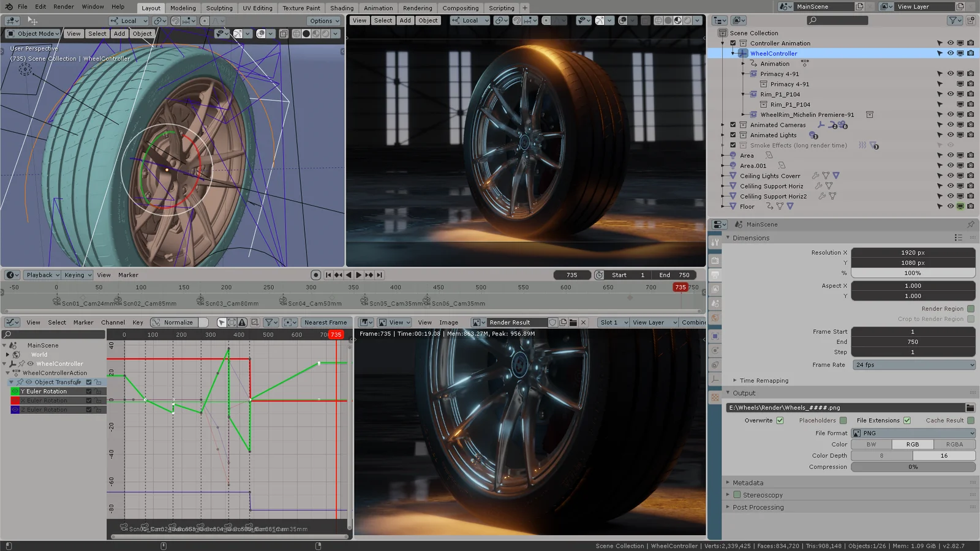Disable the File Extensions checkbox
The width and height of the screenshot is (980, 551).
click(907, 421)
